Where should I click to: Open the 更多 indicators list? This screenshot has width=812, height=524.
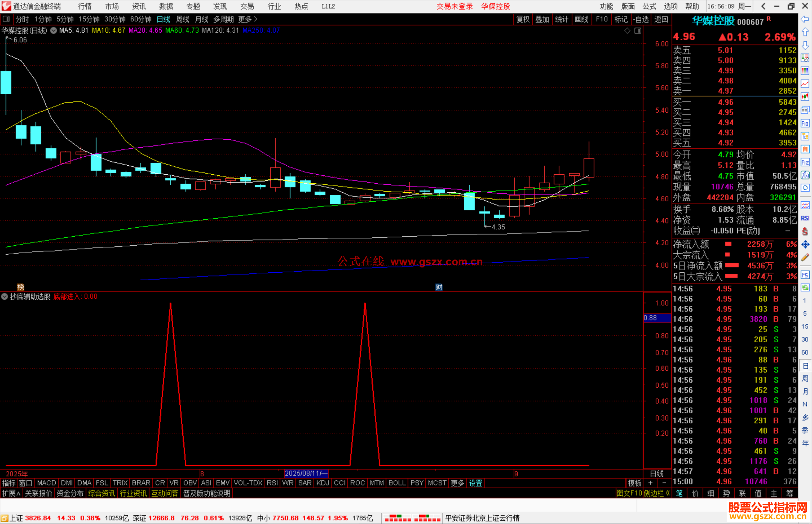[x=458, y=483]
